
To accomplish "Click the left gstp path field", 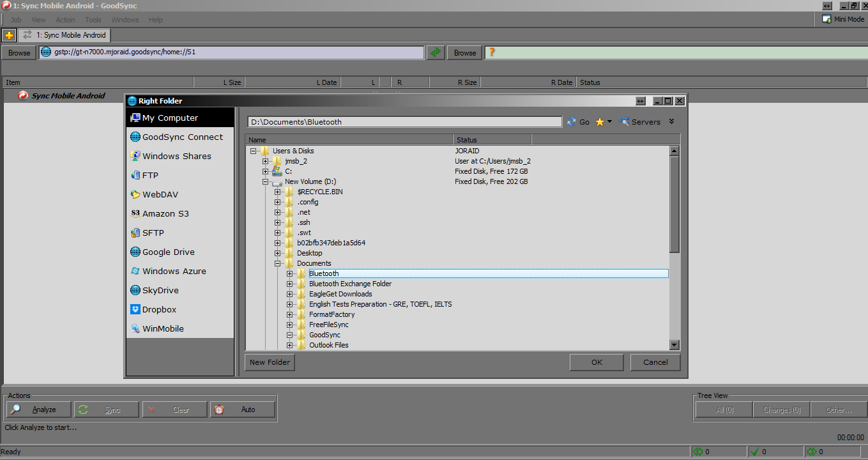I will (x=231, y=52).
